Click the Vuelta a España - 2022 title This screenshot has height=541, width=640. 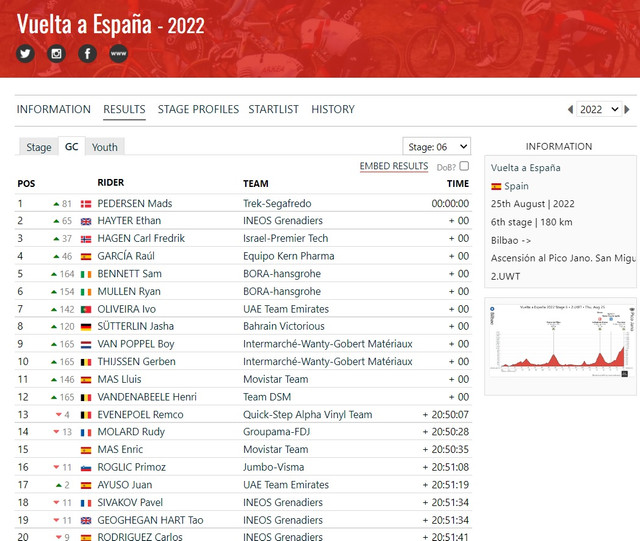[111, 24]
